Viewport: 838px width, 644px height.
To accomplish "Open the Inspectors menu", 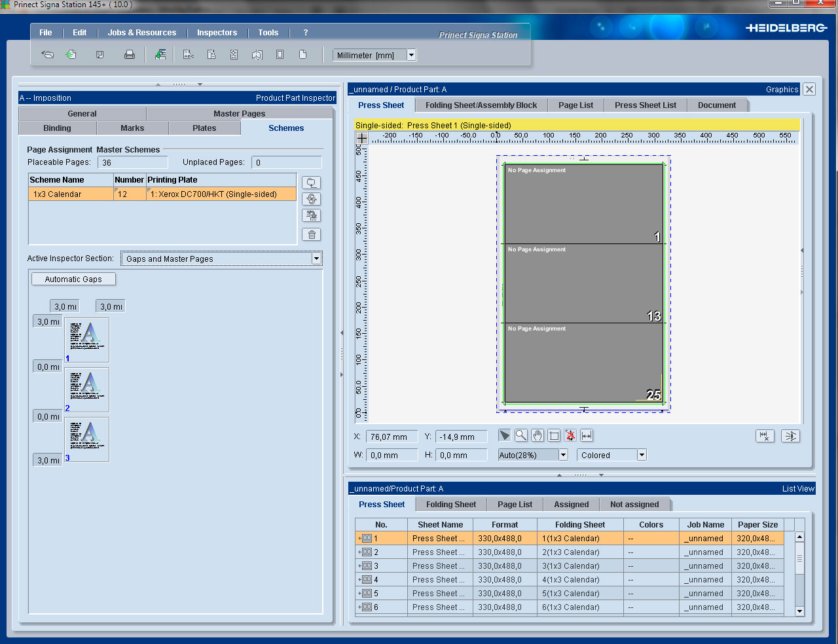I will tap(217, 33).
